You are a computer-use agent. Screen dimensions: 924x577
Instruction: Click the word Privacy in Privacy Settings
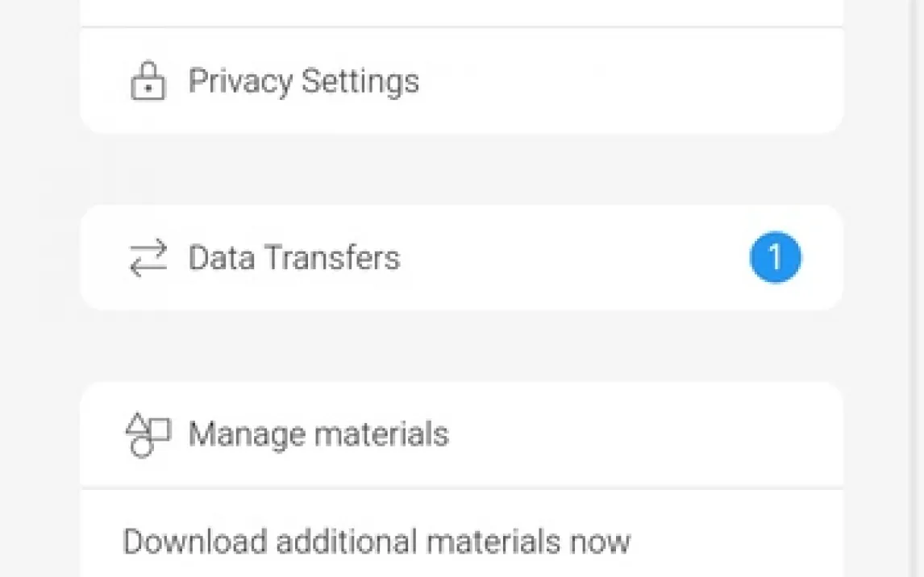pyautogui.click(x=240, y=81)
